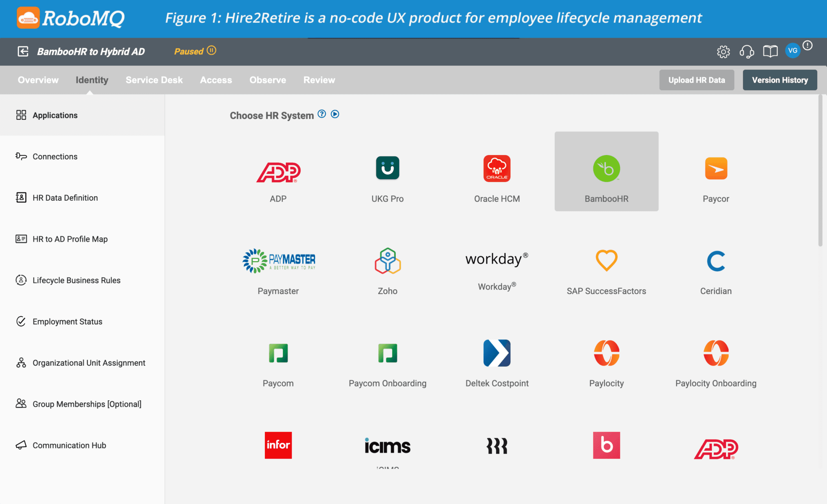827x504 pixels.
Task: Click the Upload HR Data button
Action: click(696, 80)
